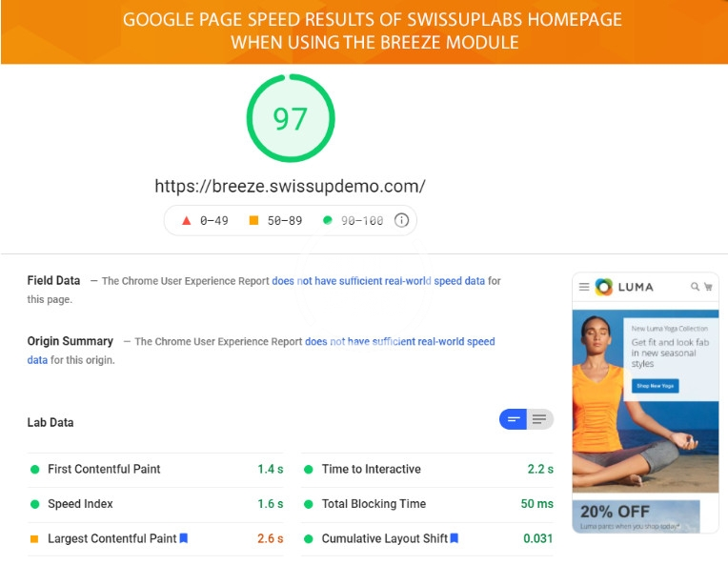Click the Shop New Yoga button
Screen dimensions: 728x565
[655, 386]
